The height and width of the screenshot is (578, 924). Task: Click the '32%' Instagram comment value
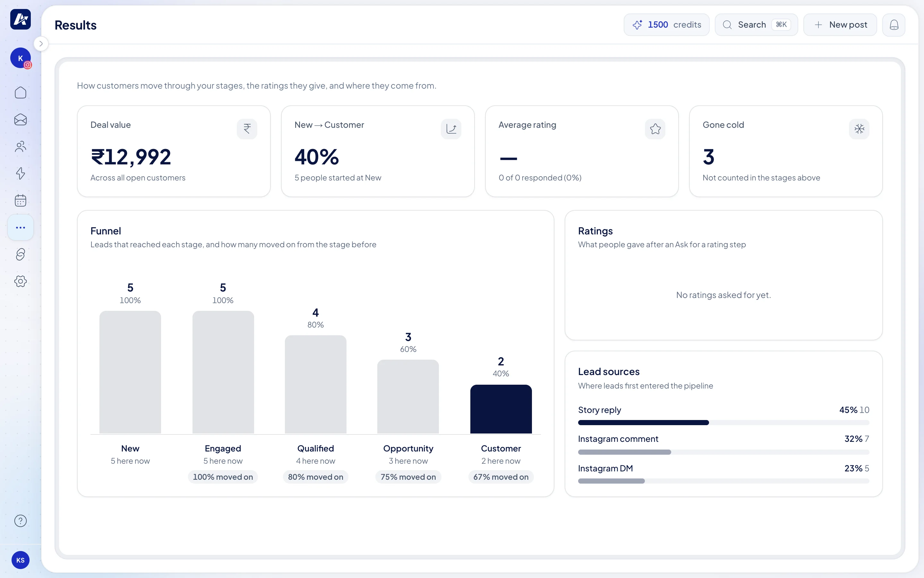[x=853, y=439]
